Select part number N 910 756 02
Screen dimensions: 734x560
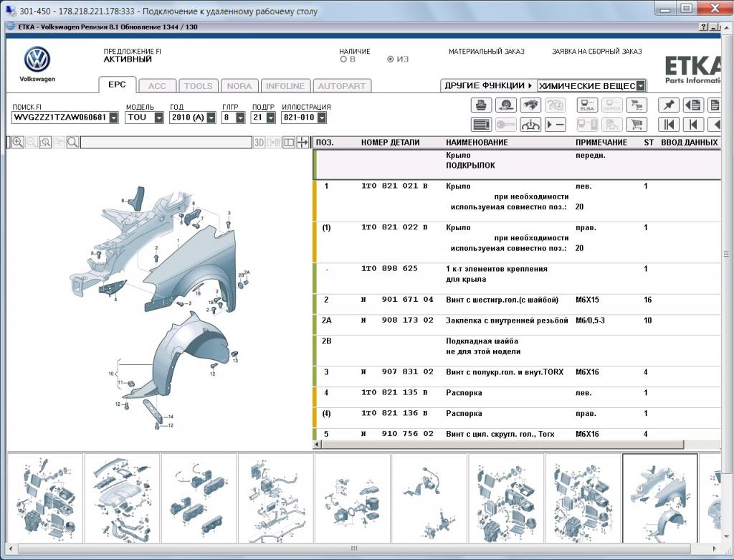pyautogui.click(x=397, y=434)
